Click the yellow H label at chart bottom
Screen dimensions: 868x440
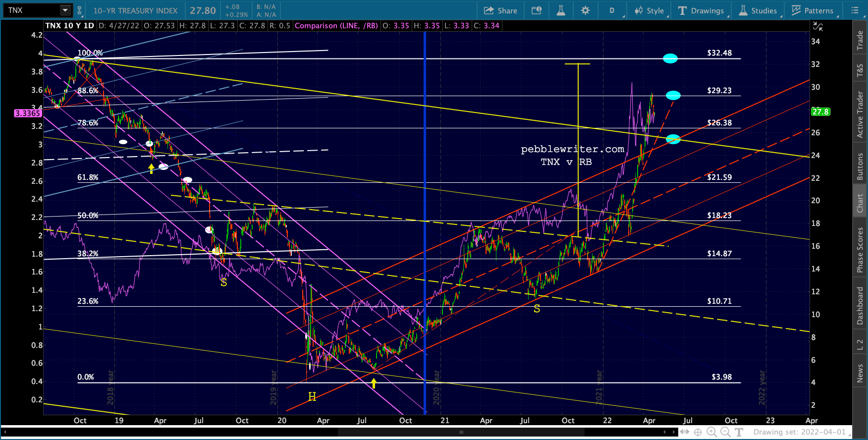[312, 397]
